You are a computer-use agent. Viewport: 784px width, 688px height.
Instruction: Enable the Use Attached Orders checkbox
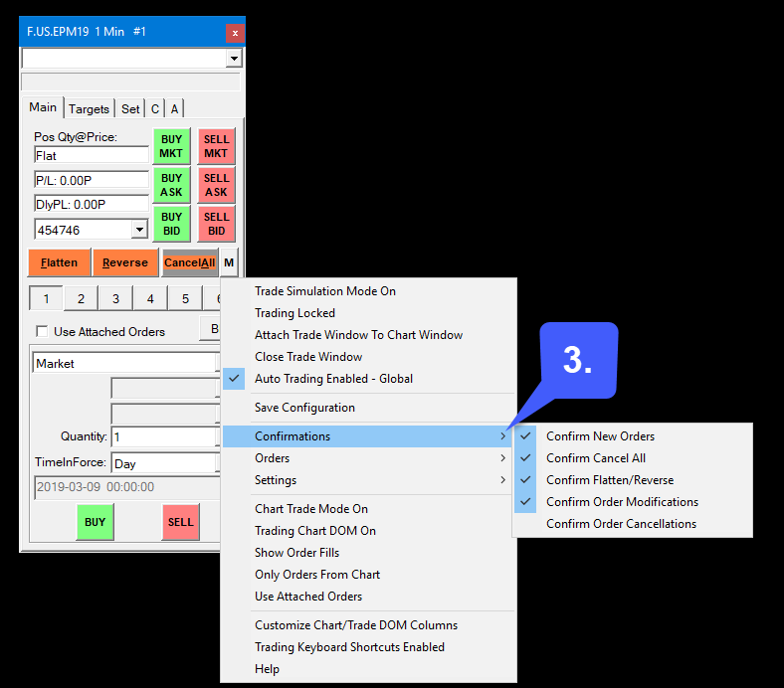[42, 332]
